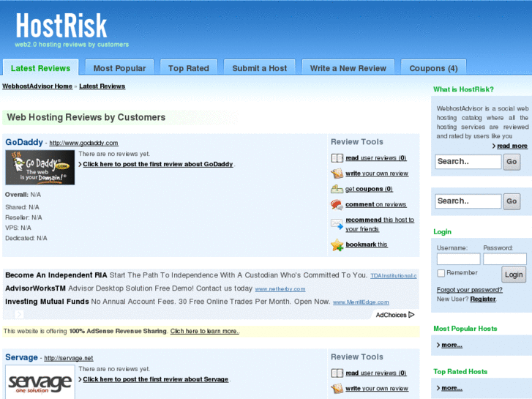Screen dimensions: 532x399
Task: Click Become An Independent RIA ad title
Action: coord(56,275)
